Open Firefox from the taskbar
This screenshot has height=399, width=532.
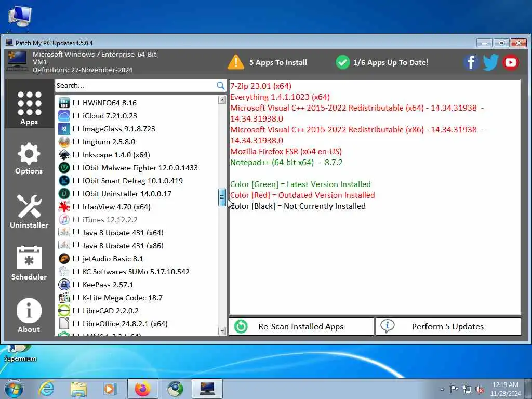pyautogui.click(x=143, y=389)
